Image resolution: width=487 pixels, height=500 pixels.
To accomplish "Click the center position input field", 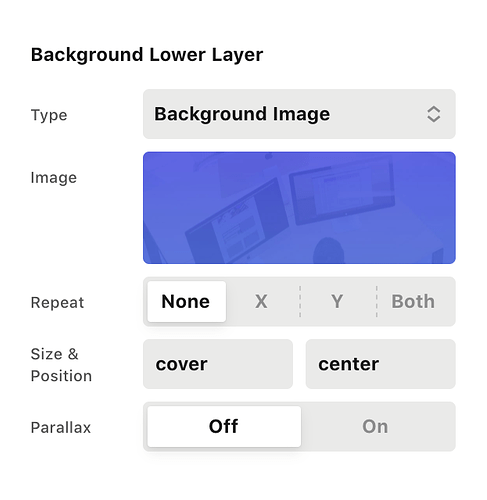I will (380, 364).
